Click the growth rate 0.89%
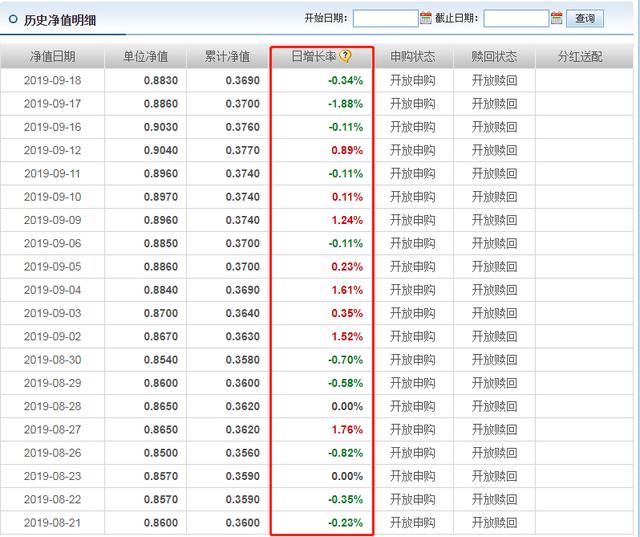The width and height of the screenshot is (640, 537). (347, 150)
